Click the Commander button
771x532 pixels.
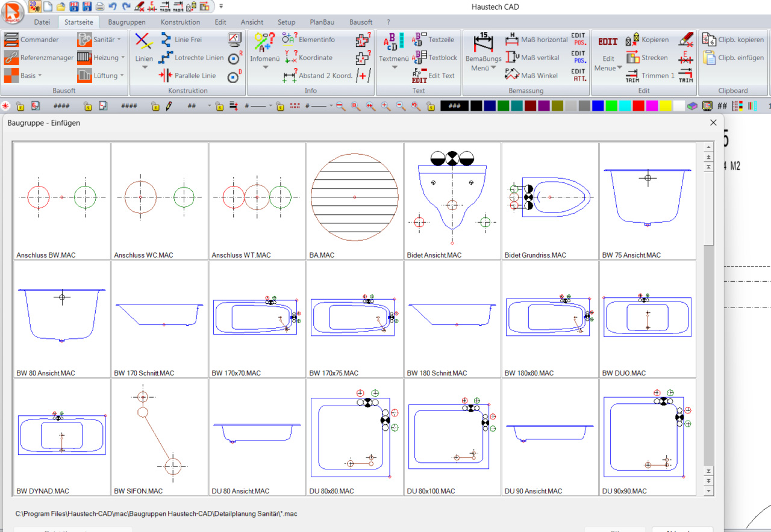pos(36,39)
